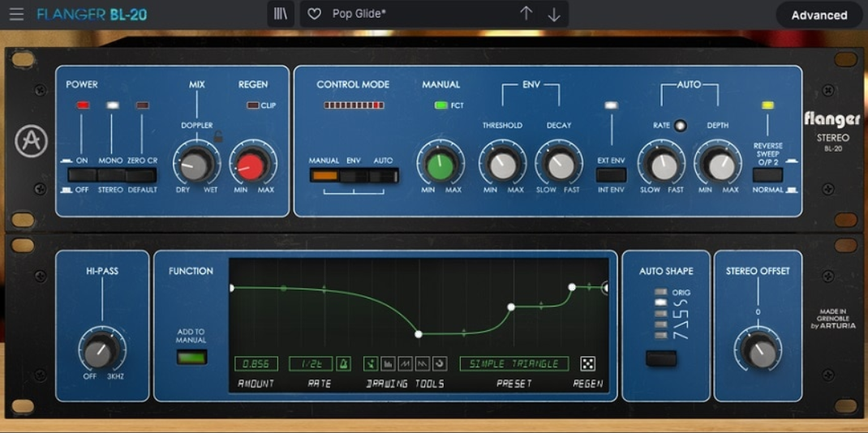Click the 0.856 Amount value field
868x433 pixels.
pos(256,364)
